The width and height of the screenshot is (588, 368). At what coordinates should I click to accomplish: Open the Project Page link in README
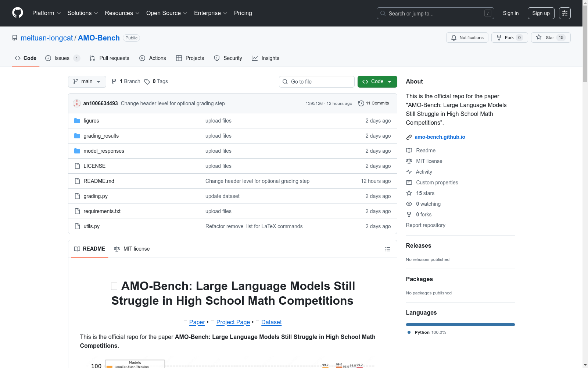[233, 322]
